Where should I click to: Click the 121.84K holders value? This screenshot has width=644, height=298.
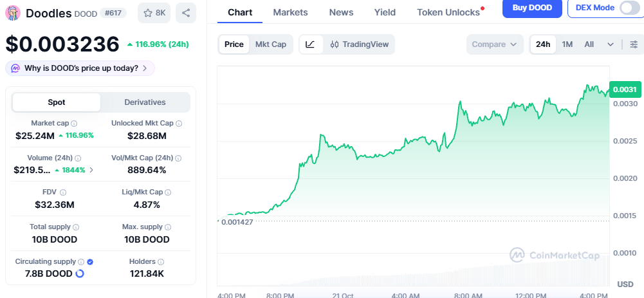147,274
